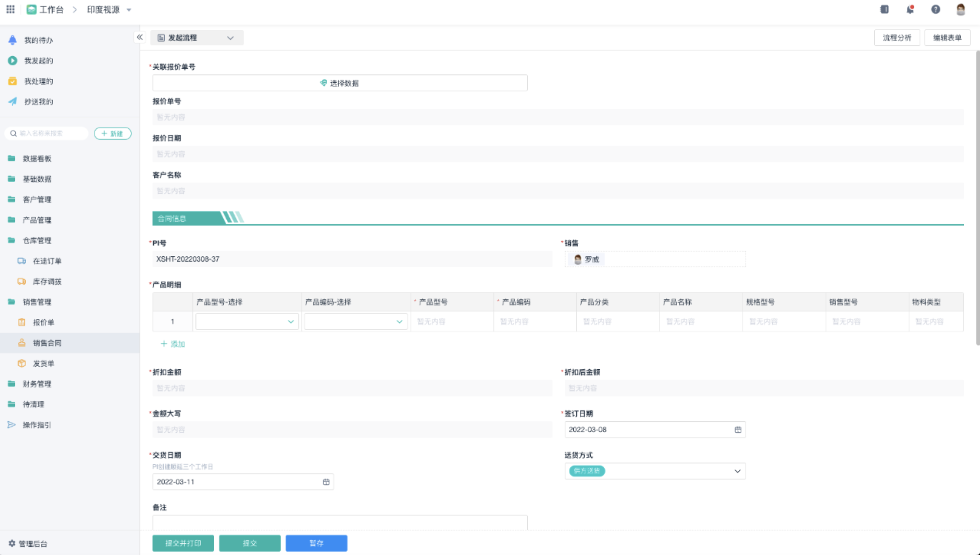The height and width of the screenshot is (555, 980).
Task: Open calendar icon for 签订日期
Action: [738, 430]
